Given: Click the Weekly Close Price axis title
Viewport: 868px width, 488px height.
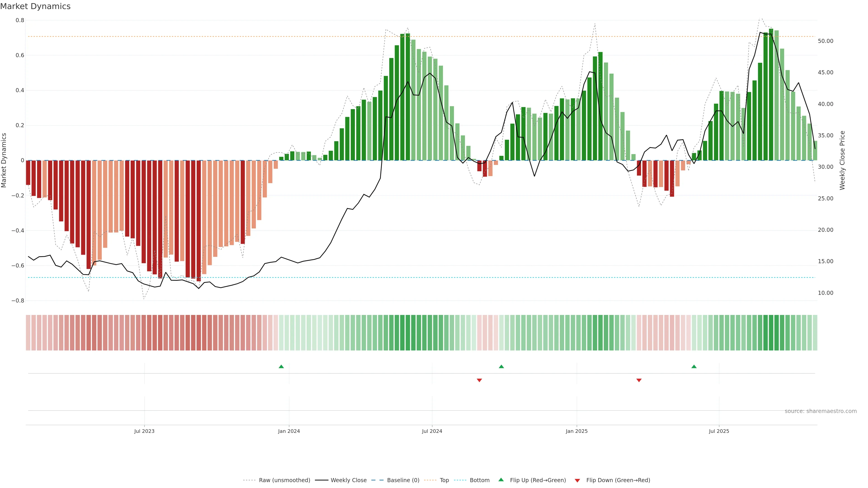Looking at the screenshot, I should pos(842,160).
